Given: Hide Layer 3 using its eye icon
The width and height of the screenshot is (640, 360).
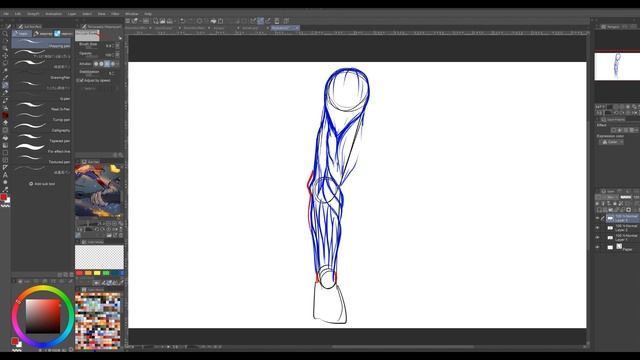Looking at the screenshot, I should [x=597, y=218].
